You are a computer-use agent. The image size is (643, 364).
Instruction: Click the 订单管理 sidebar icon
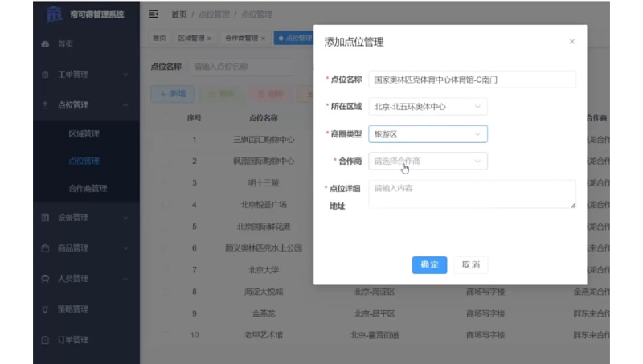45,340
